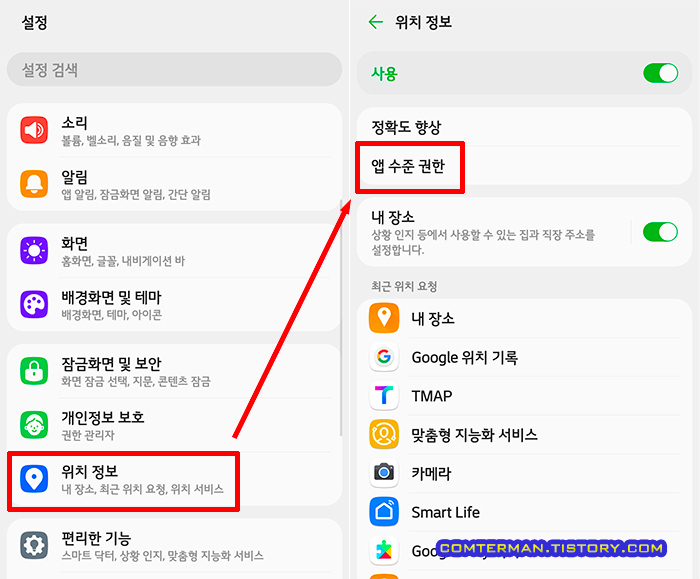Tap the Wallpaper and theme palette icon
This screenshot has width=700, height=579.
pos(34,304)
